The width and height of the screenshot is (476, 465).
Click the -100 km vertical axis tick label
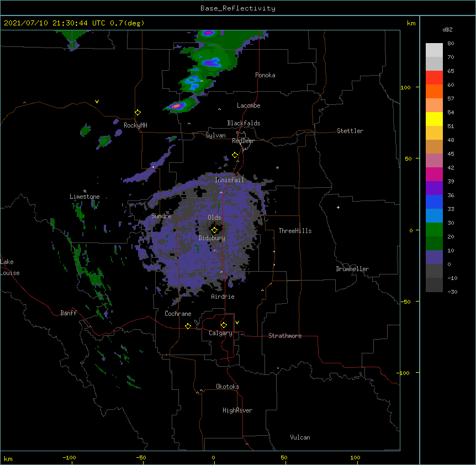pos(404,373)
